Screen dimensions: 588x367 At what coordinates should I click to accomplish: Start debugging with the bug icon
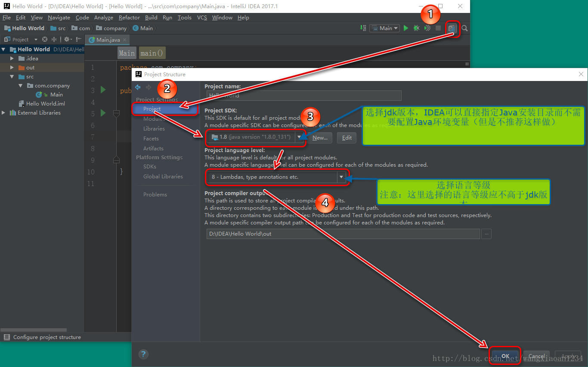coord(416,28)
